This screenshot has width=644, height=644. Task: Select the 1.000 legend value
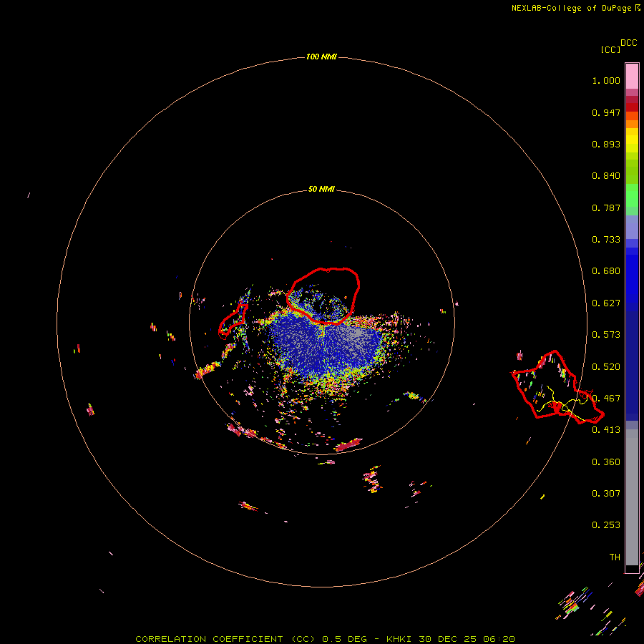[x=606, y=80]
